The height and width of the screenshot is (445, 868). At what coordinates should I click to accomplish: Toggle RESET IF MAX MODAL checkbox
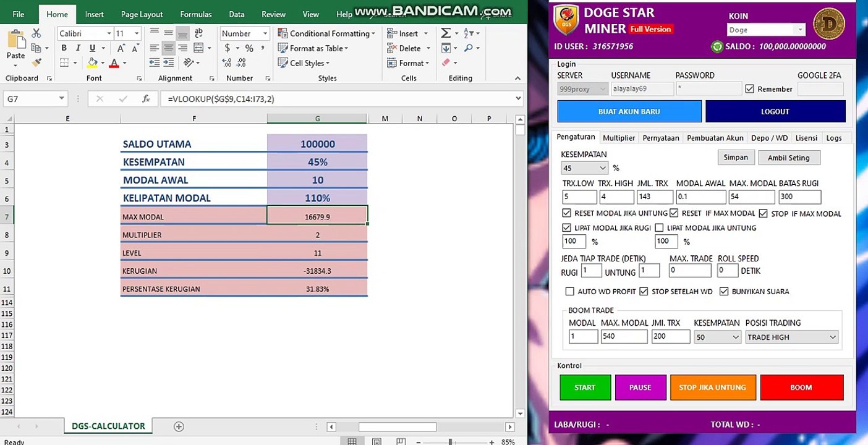click(674, 213)
